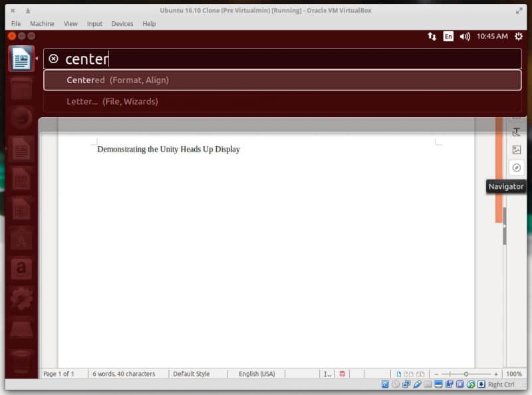Switch to book view layout

click(419, 374)
